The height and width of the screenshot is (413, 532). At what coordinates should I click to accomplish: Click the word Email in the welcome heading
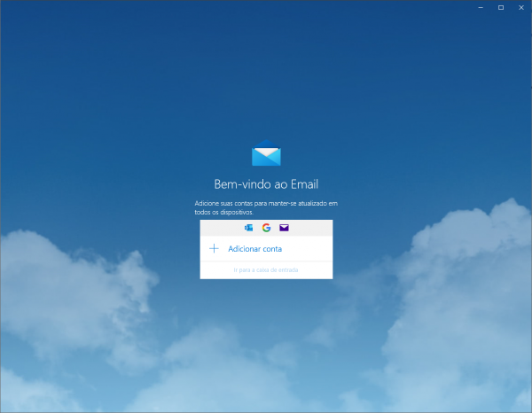pos(302,184)
